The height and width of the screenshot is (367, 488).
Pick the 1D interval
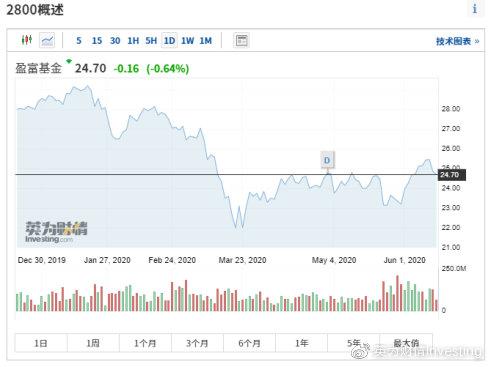(x=169, y=41)
